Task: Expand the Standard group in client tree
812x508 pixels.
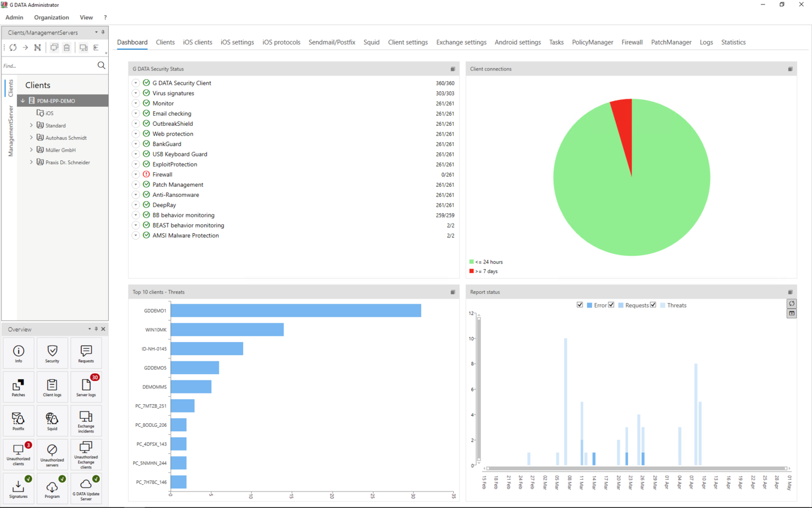Action: [31, 125]
